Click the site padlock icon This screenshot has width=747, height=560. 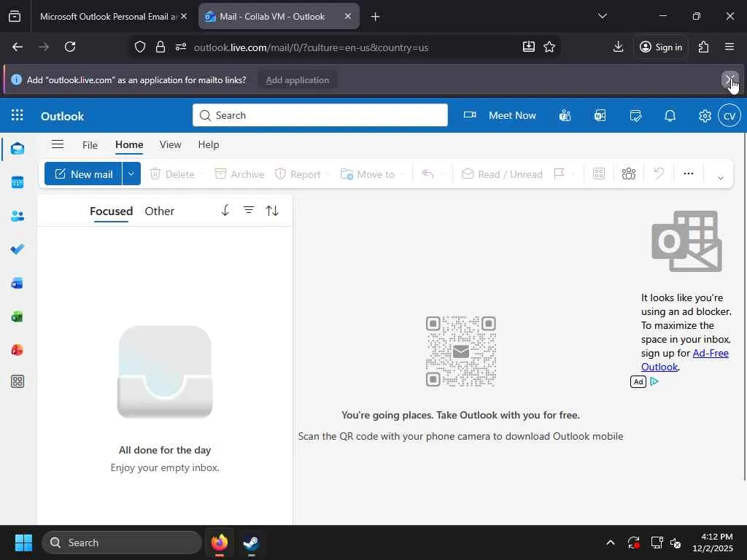point(160,47)
